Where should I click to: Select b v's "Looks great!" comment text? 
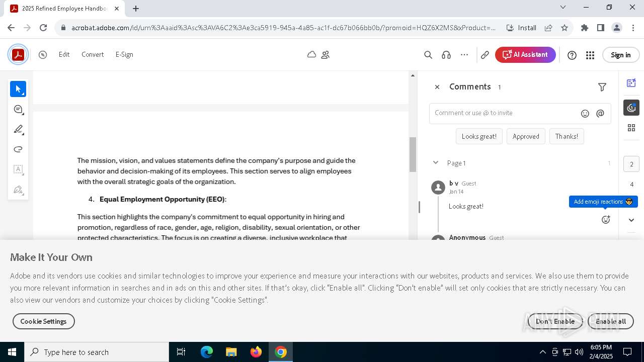466,206
